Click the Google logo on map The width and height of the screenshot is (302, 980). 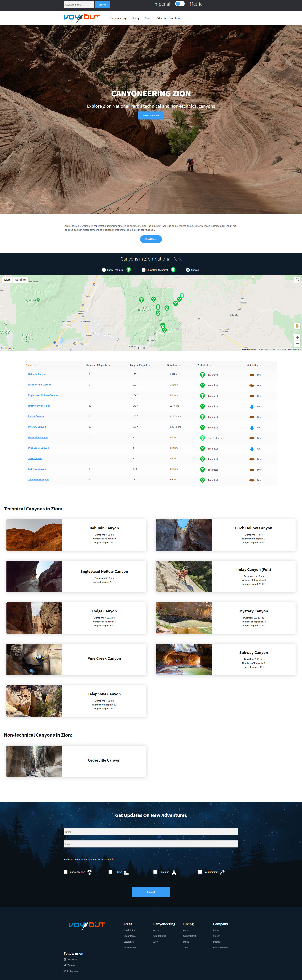(x=6, y=348)
